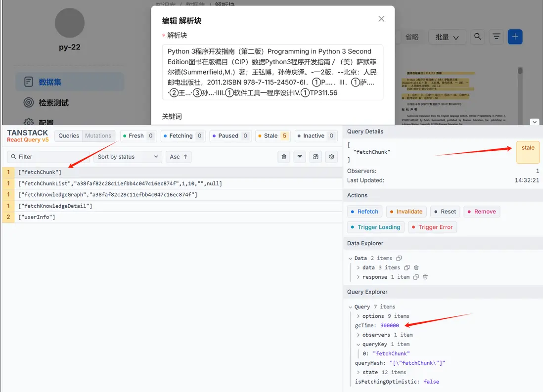Click the picture-in-picture mode icon
The height and width of the screenshot is (392, 543).
(316, 157)
